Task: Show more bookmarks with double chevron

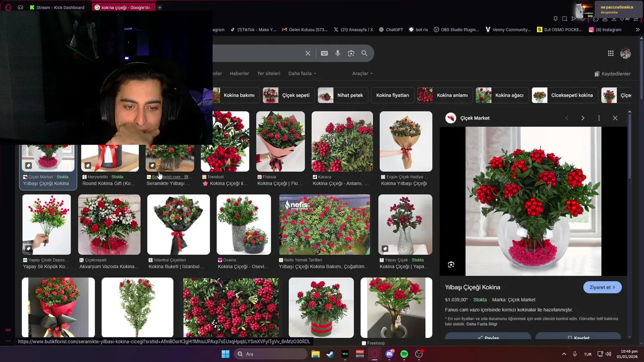Action: tap(637, 30)
